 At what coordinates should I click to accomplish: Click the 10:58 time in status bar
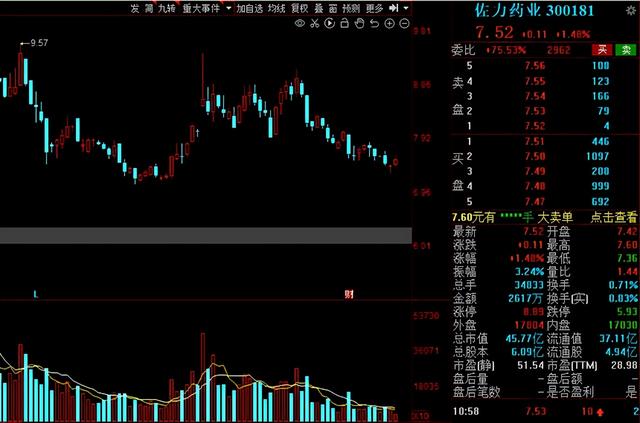coord(466,412)
